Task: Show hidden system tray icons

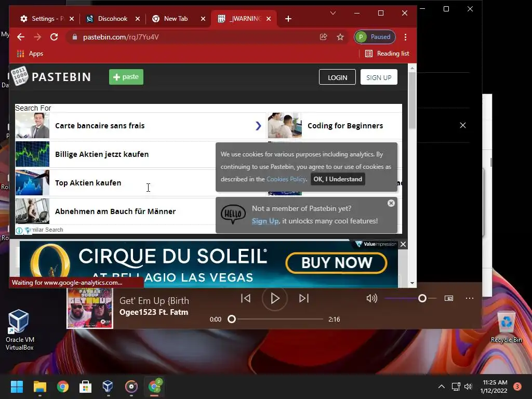Action: tap(442, 387)
